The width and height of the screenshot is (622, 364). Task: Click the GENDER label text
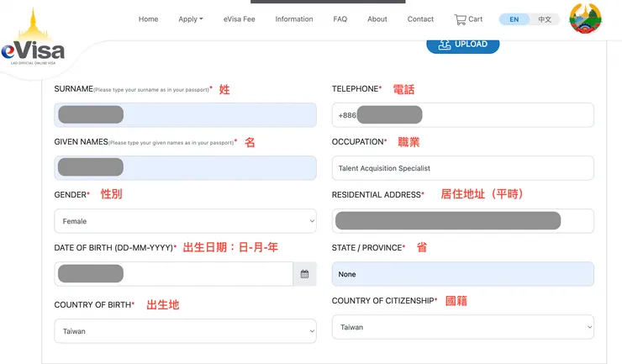[x=71, y=194]
